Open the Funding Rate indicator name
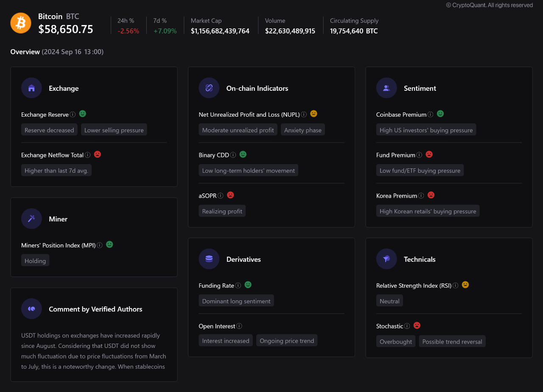 pos(216,286)
